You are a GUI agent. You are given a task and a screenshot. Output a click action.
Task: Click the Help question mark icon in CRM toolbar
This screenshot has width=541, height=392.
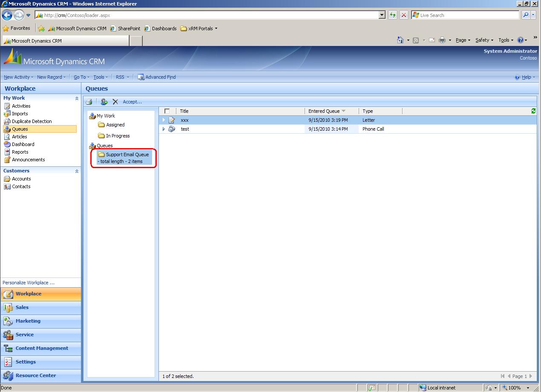(517, 77)
